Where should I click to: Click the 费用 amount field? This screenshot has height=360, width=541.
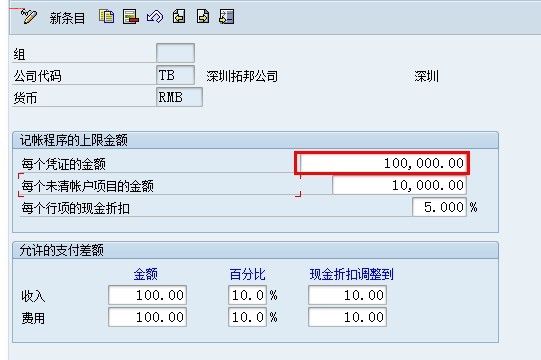coord(147,317)
